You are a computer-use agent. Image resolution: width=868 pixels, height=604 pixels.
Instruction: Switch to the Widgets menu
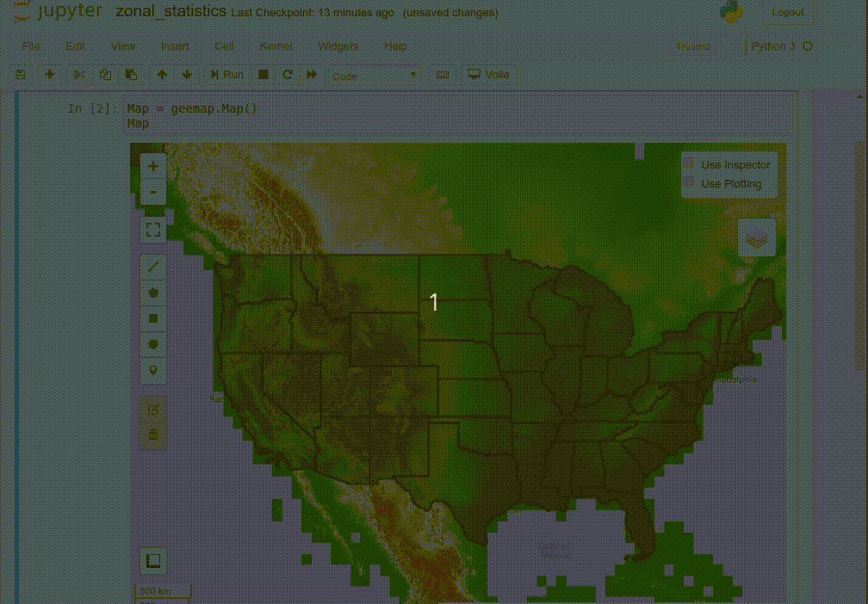point(338,46)
